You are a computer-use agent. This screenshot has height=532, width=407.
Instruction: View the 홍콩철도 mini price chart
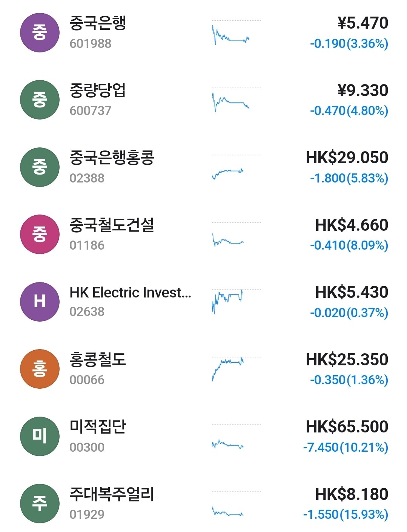pos(228,368)
